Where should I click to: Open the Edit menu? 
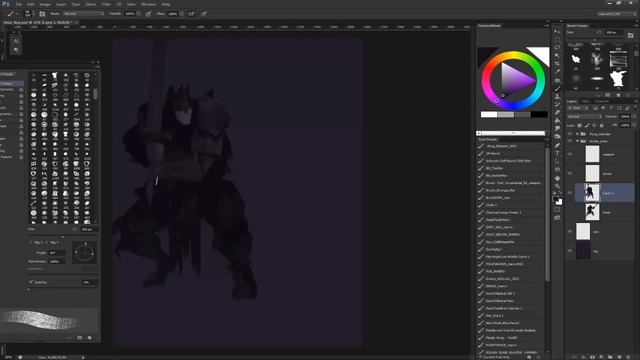tap(31, 4)
